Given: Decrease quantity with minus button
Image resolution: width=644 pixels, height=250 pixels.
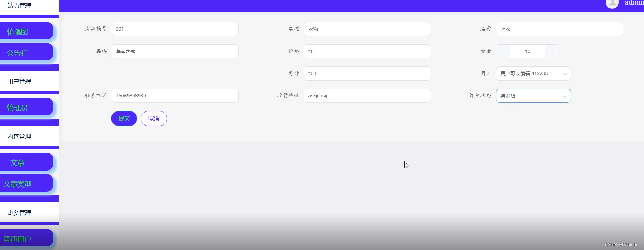Looking at the screenshot, I should pos(503,51).
